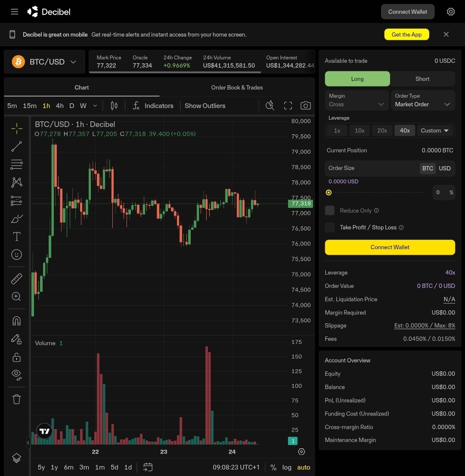The width and height of the screenshot is (465, 476).
Task: Select the Fibonacci retracement tool
Action: (17, 164)
